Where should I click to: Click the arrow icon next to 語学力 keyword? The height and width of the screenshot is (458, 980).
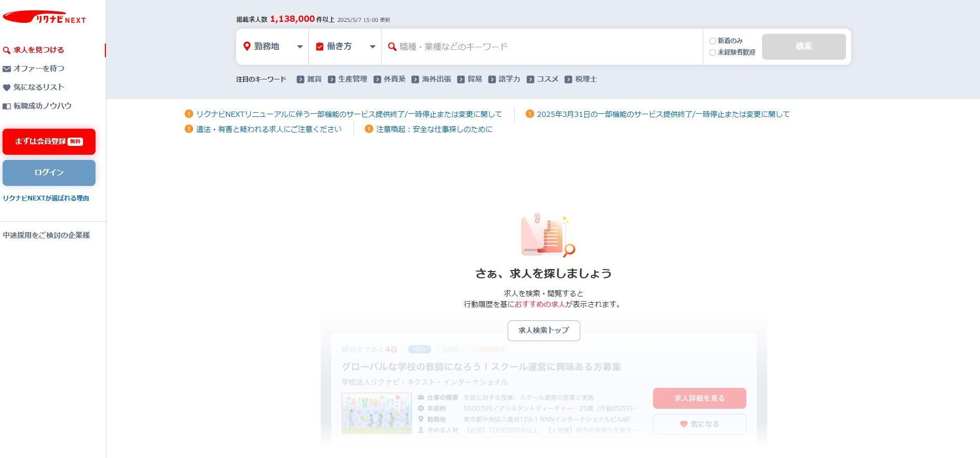coord(492,79)
